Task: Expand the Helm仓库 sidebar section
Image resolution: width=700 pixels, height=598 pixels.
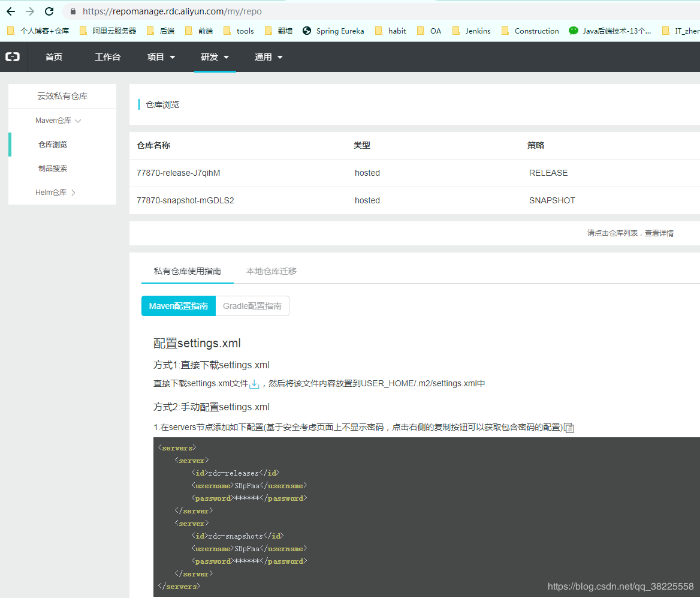Action: (x=55, y=193)
